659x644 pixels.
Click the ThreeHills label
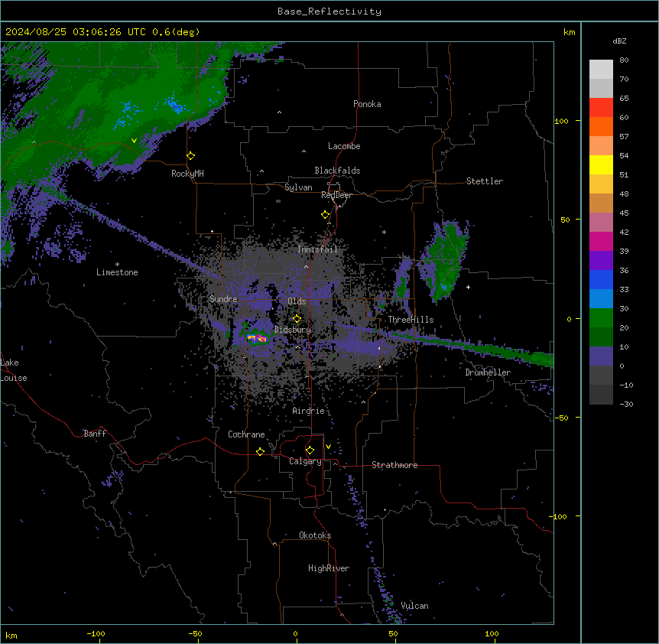point(411,320)
